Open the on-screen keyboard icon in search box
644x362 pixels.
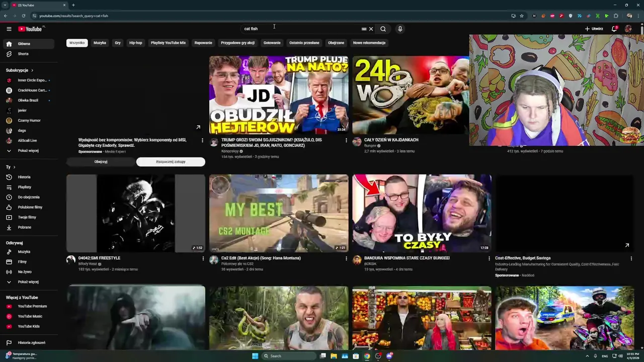(364, 29)
